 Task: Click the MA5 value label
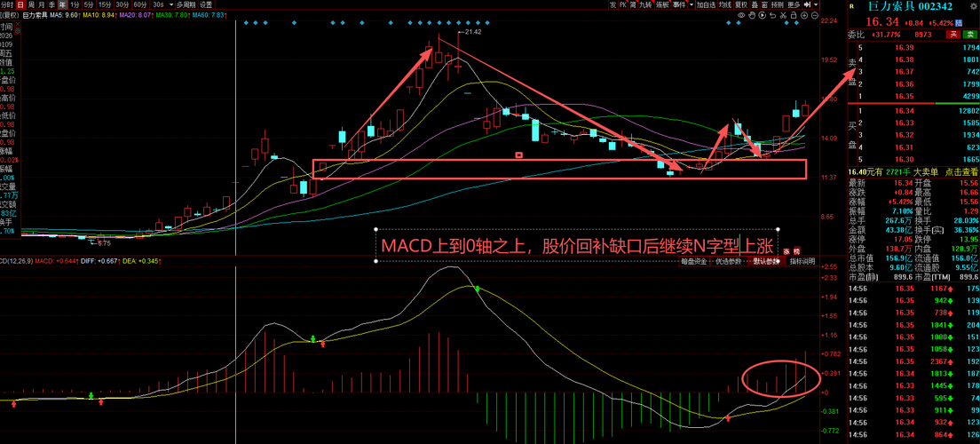(x=65, y=15)
